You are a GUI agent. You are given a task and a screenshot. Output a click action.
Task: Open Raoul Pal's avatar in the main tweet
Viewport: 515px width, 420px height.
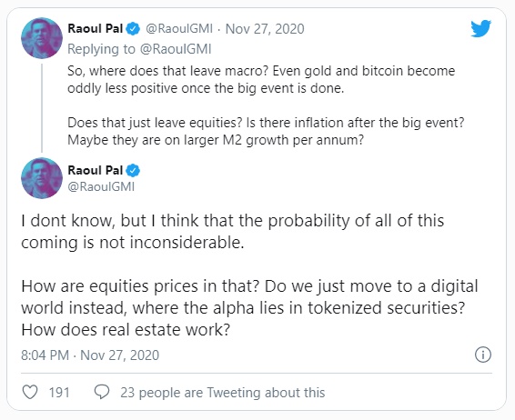click(42, 178)
